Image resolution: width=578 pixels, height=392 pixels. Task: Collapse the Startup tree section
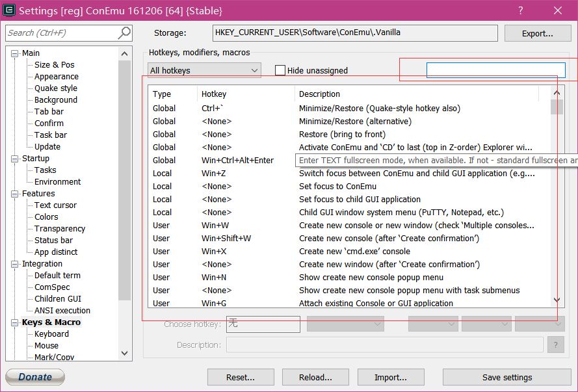coord(15,159)
